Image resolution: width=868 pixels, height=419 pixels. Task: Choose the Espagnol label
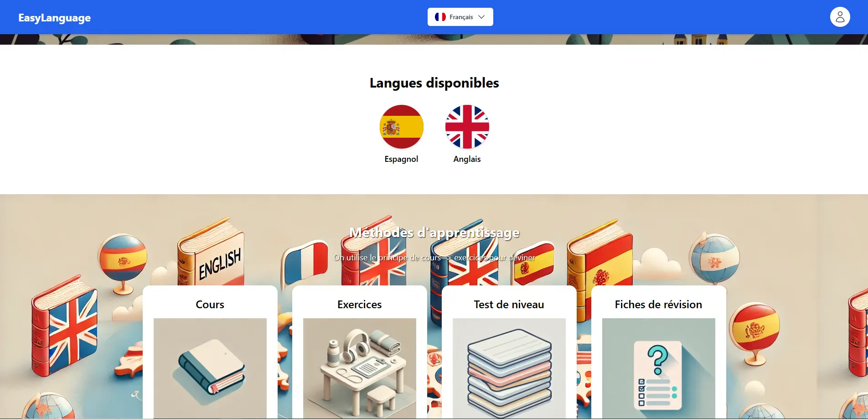401,159
